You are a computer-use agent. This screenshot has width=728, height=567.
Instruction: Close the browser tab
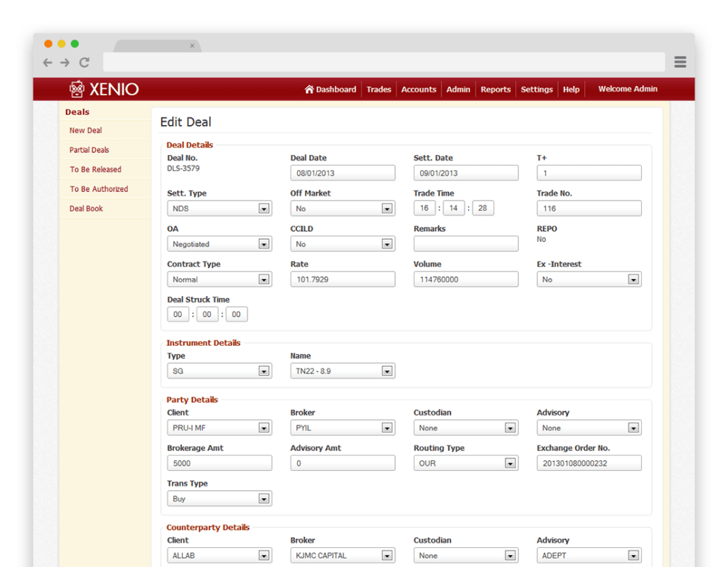[192, 46]
